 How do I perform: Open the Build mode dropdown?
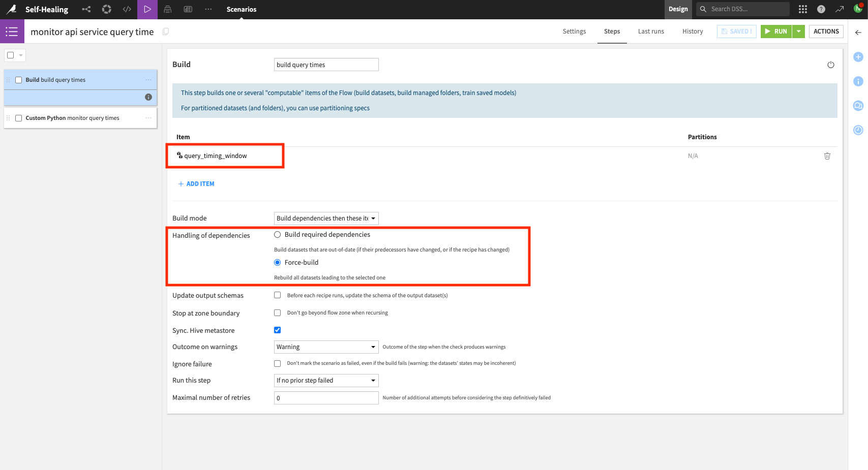326,218
